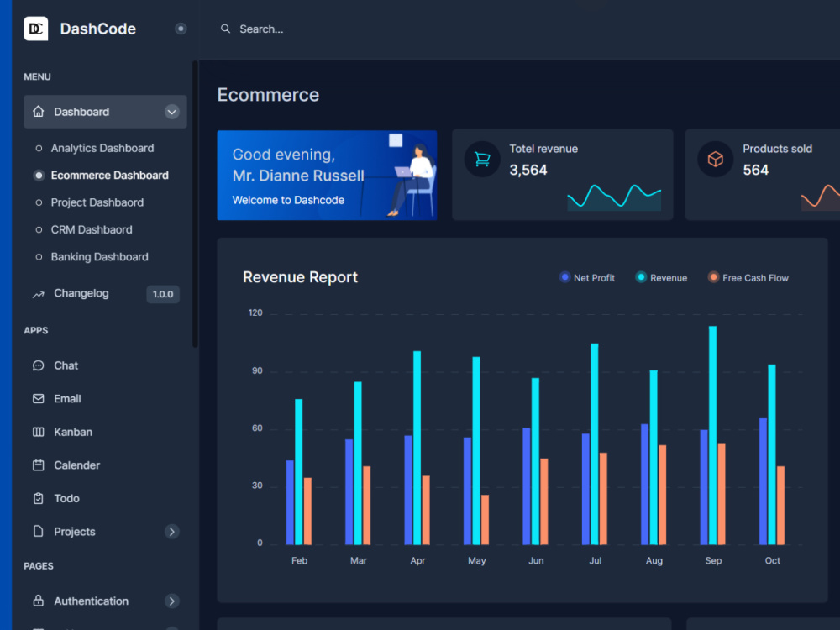The height and width of the screenshot is (630, 840).
Task: Open the Kanban app link
Action: tap(73, 432)
